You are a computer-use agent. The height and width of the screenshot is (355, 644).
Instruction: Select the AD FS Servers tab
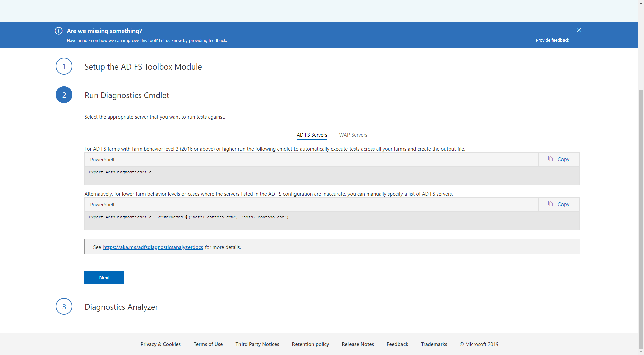pyautogui.click(x=312, y=135)
